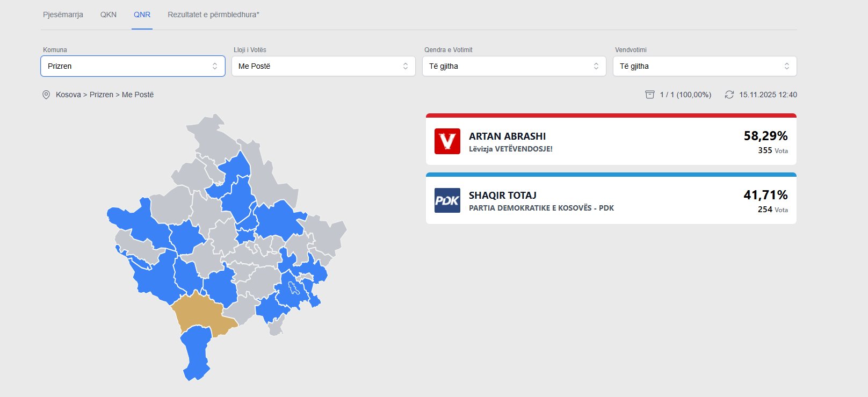Switch to the Pjesëmarrja tab

pyautogui.click(x=63, y=15)
